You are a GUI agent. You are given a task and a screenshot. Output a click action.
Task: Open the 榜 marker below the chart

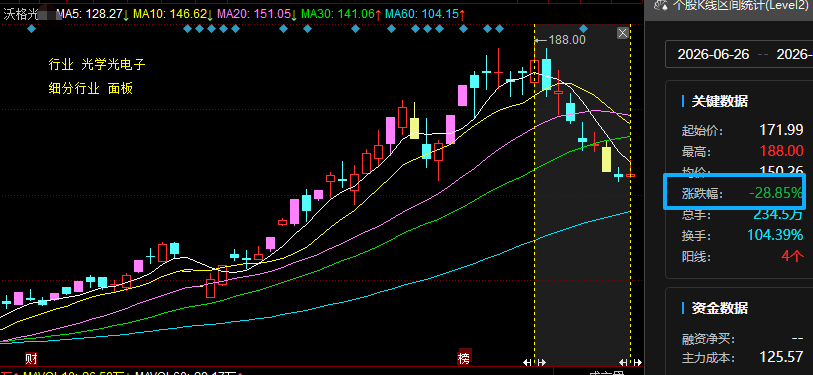tap(464, 358)
